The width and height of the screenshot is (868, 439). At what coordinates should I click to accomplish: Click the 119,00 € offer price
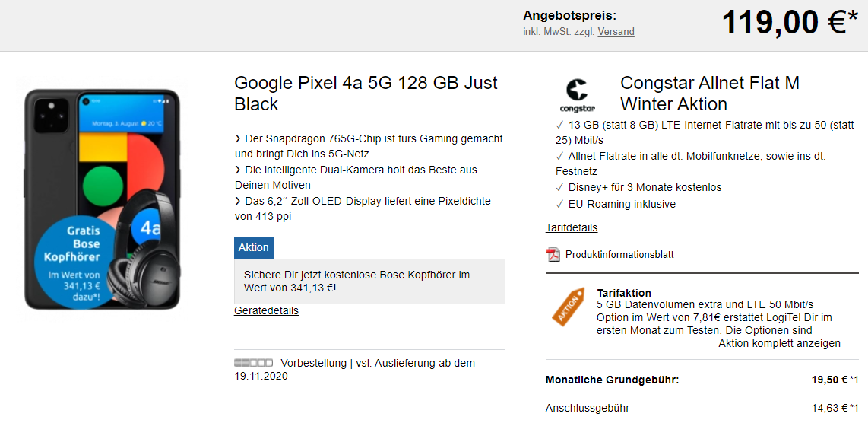click(x=783, y=23)
